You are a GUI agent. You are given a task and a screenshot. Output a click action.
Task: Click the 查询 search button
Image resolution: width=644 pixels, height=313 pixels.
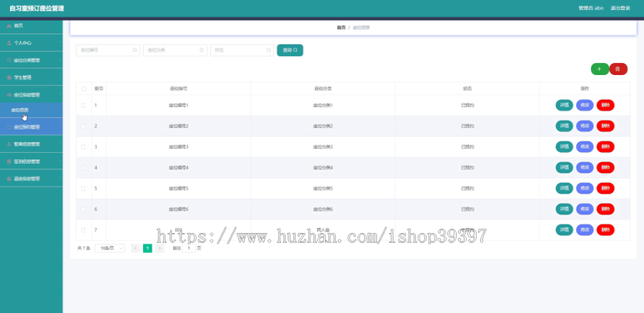290,50
